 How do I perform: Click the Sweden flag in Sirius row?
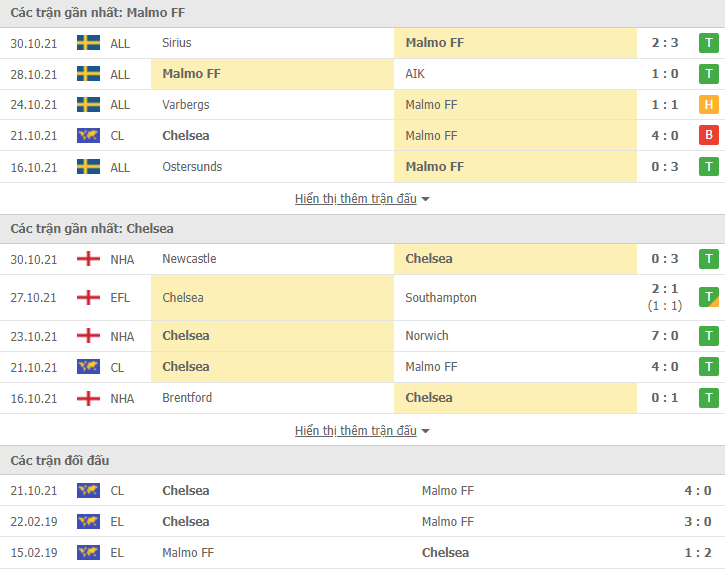pos(88,43)
